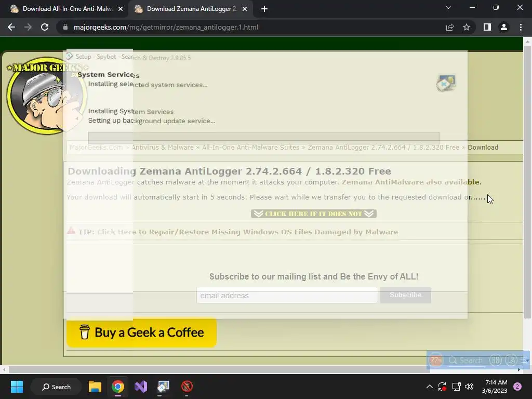Open File Explorer from taskbar
This screenshot has width=532, height=399.
point(95,387)
